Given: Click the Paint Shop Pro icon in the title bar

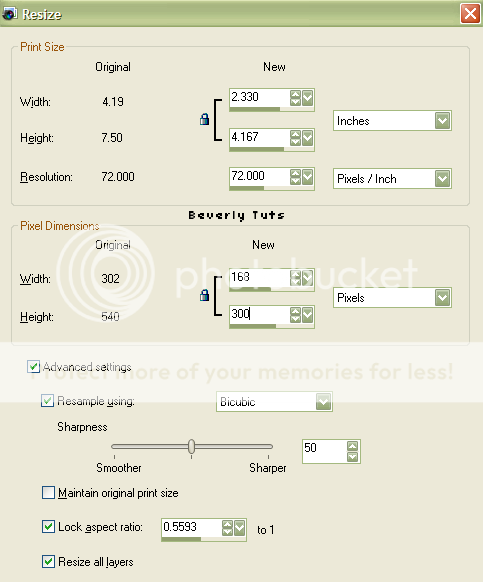Looking at the screenshot, I should pyautogui.click(x=9, y=14).
